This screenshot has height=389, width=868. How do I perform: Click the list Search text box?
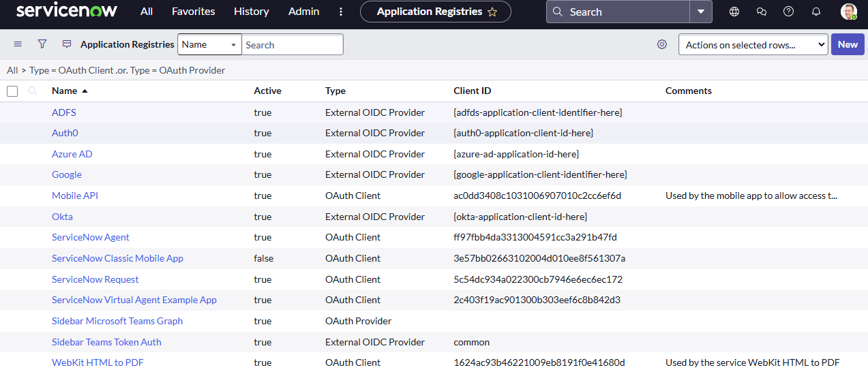tap(293, 44)
